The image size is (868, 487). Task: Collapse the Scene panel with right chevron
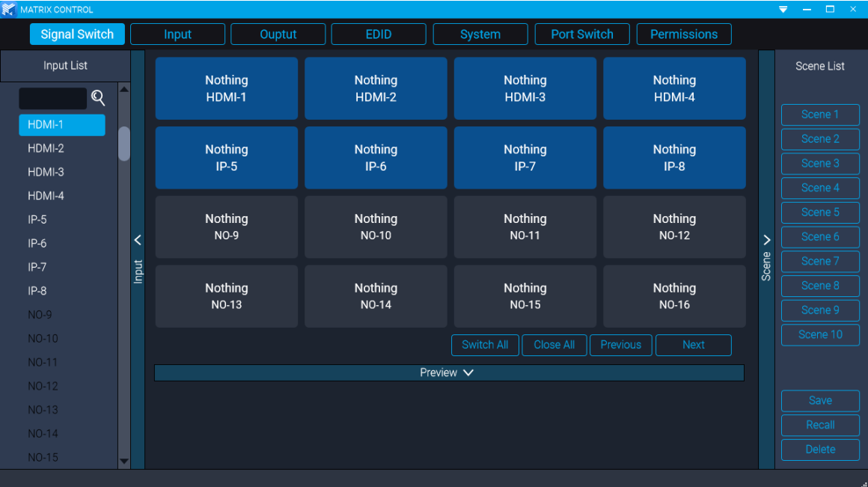pyautogui.click(x=766, y=240)
